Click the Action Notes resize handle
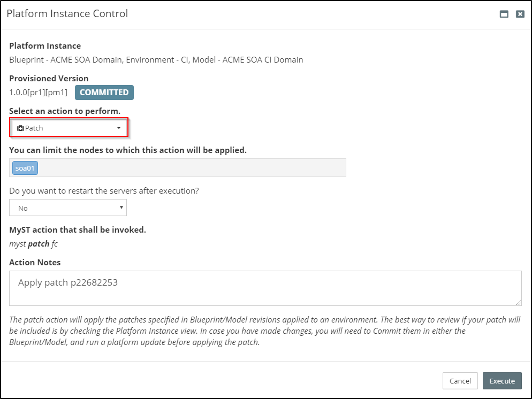 pyautogui.click(x=519, y=303)
